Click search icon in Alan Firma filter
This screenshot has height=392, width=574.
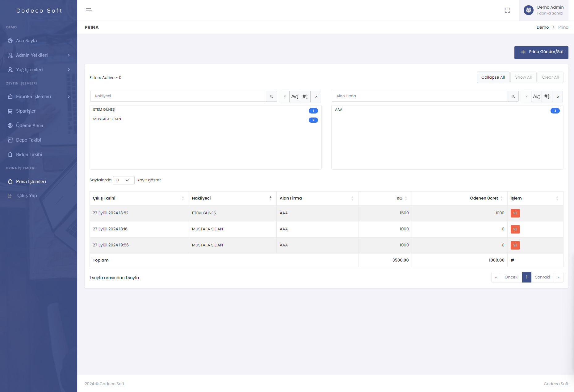[513, 96]
